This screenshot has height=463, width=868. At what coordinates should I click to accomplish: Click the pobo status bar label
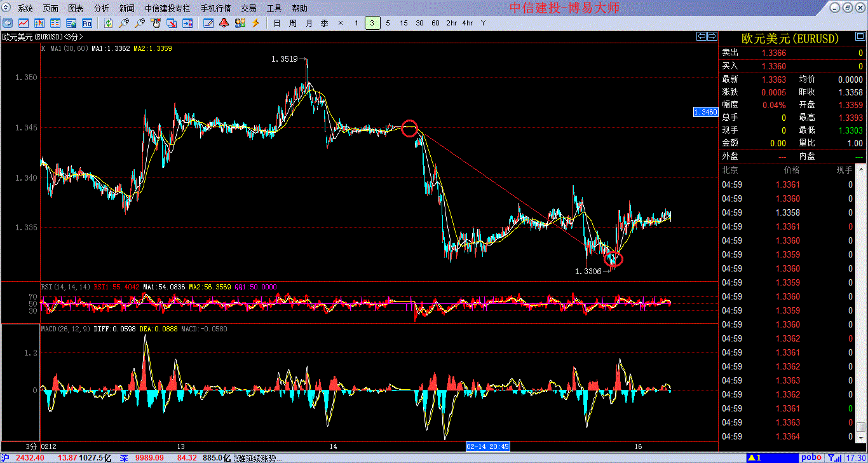coord(810,457)
